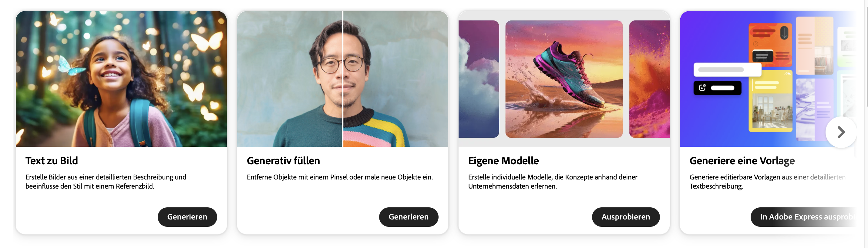This screenshot has width=868, height=248.
Task: Click the Generieren button under Text zu Bild
Action: coord(187,217)
